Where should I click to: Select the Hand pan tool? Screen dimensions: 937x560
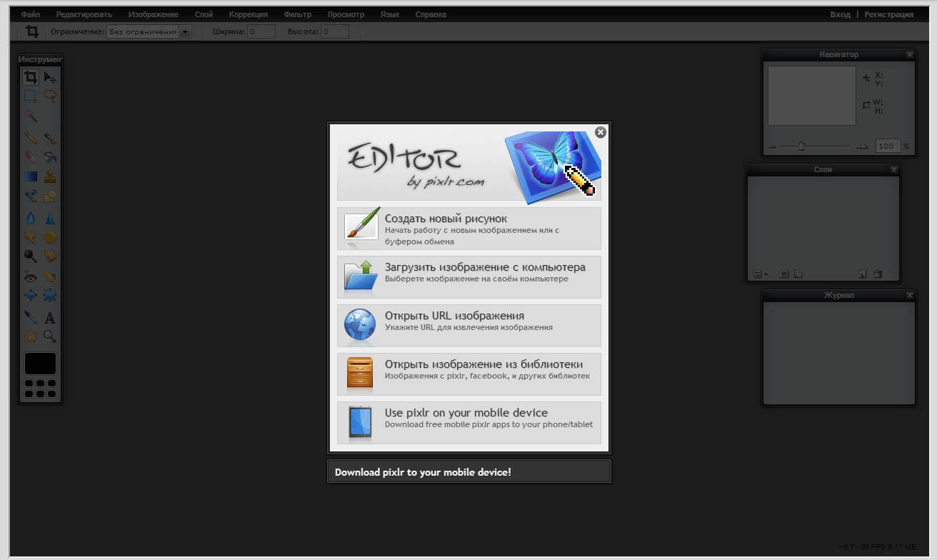click(x=31, y=336)
